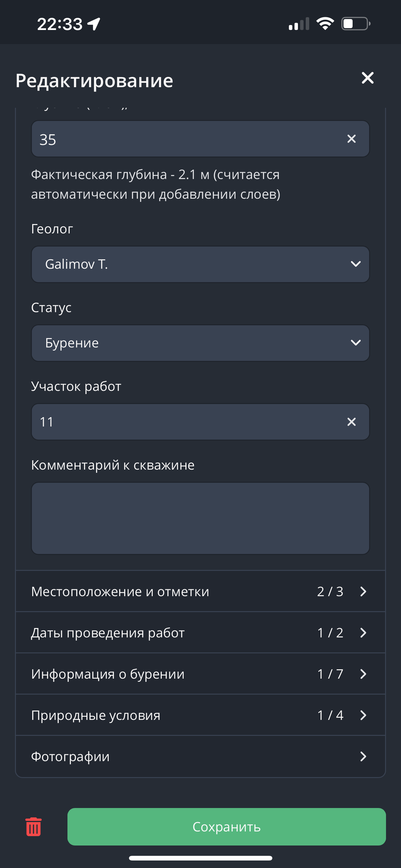Open the Природные условия section

tap(200, 715)
